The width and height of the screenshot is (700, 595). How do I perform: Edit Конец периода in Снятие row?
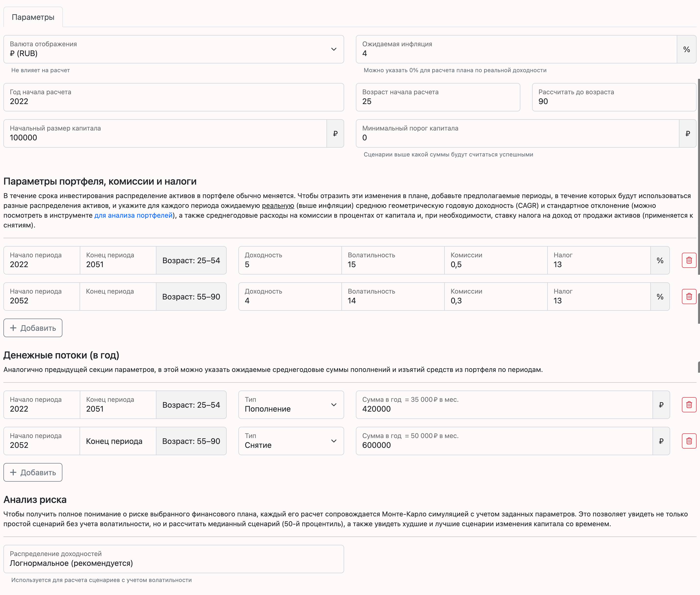(x=118, y=441)
